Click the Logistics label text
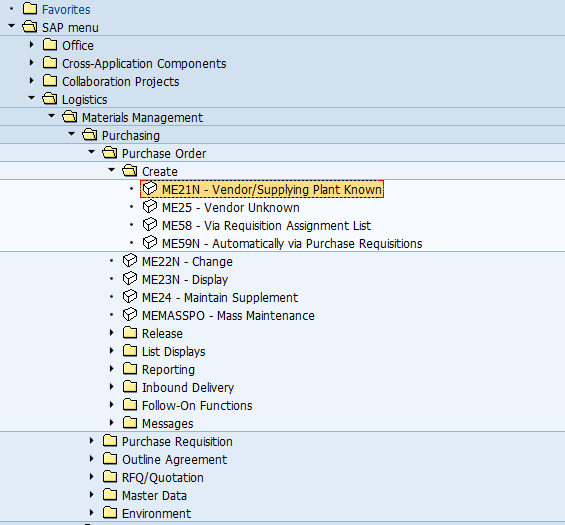 click(85, 100)
